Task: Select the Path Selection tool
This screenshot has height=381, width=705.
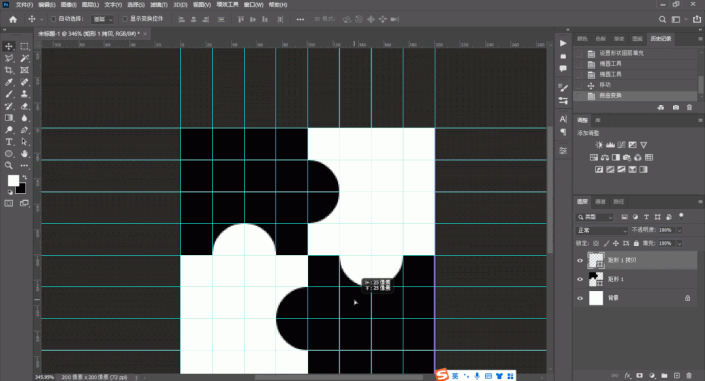Action: click(x=24, y=142)
